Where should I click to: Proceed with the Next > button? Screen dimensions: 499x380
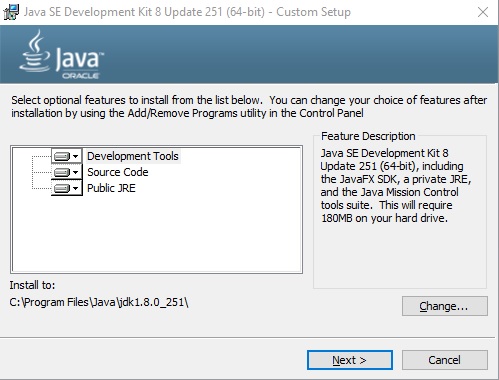click(350, 360)
